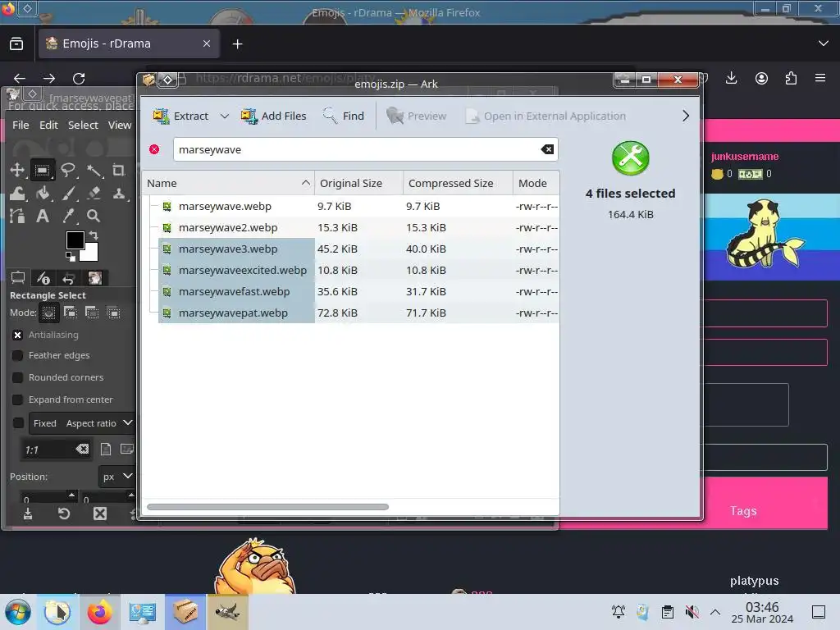Swap foreground and background colors
Image resolution: width=840 pixels, height=630 pixels.
(94, 235)
